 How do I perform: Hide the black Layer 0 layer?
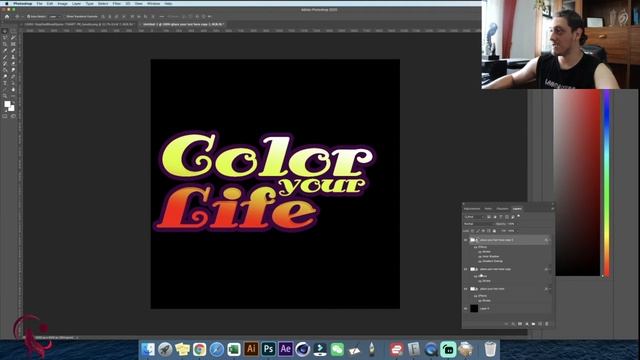(465, 309)
